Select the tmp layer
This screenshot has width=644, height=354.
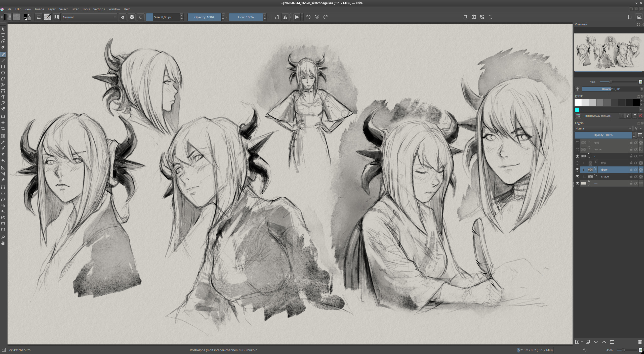[x=609, y=163]
